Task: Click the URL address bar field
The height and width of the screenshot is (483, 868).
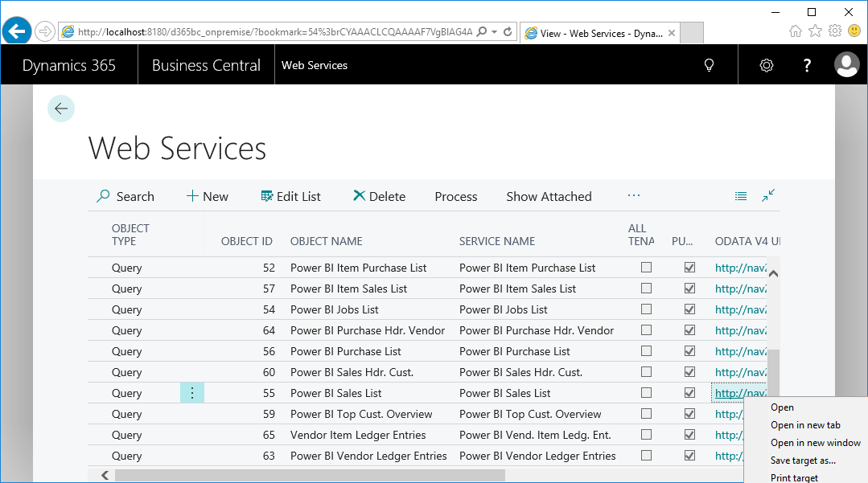Action: pos(274,31)
